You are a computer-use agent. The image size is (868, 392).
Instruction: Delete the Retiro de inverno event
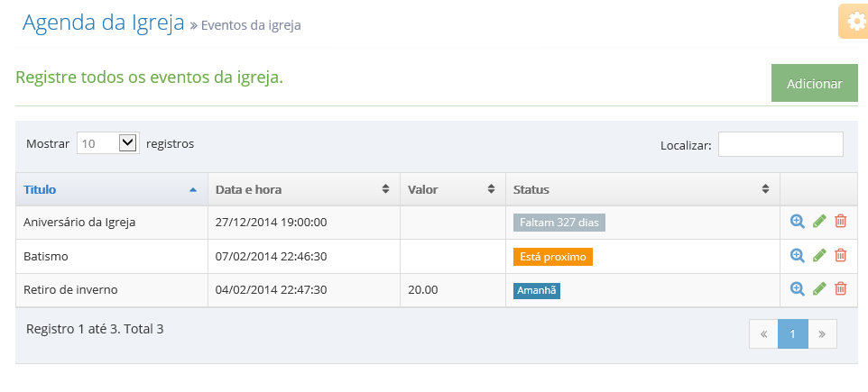pos(840,289)
